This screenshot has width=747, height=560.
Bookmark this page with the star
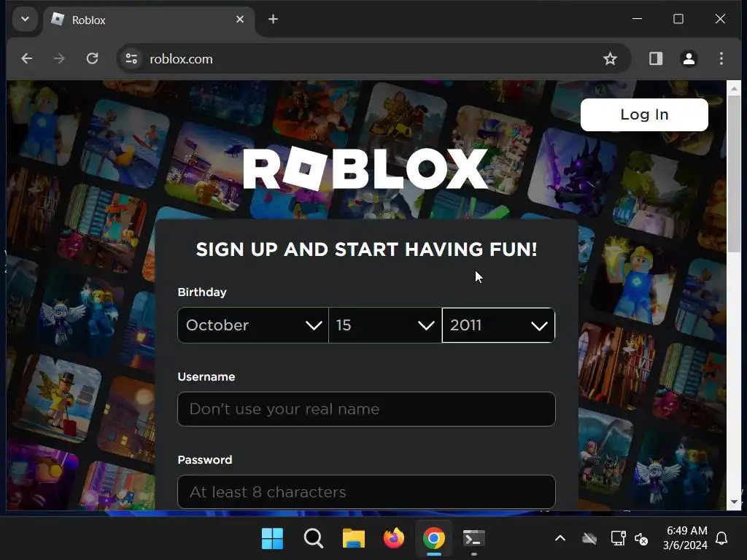click(x=610, y=58)
